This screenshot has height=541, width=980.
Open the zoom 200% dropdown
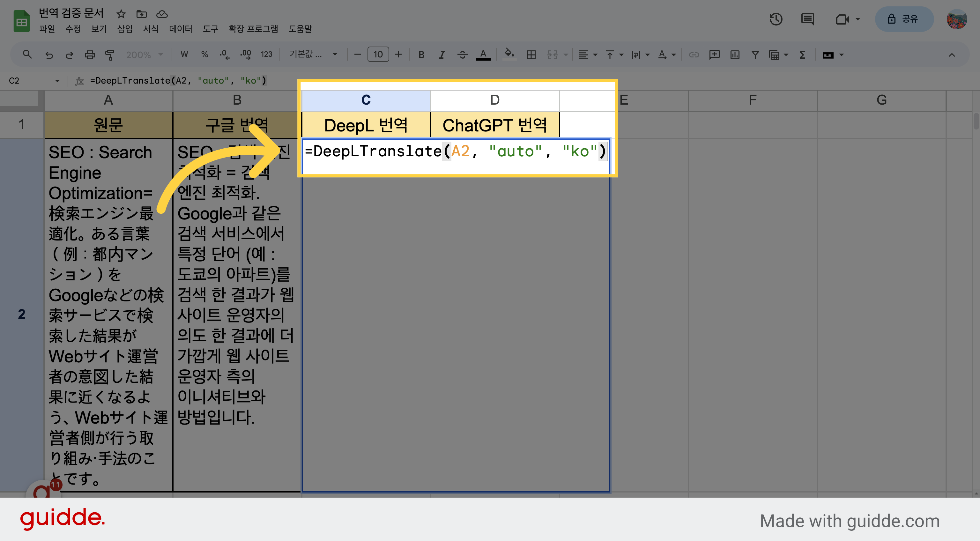pos(145,55)
